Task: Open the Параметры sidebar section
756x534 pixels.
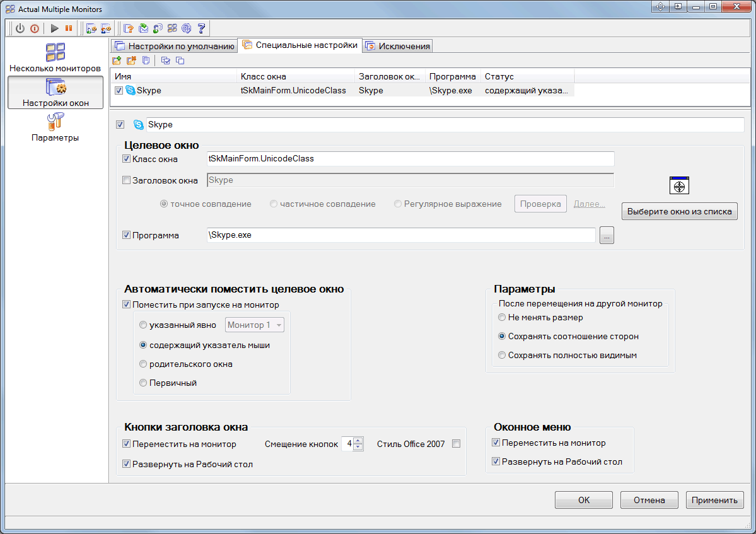Action: click(x=55, y=127)
